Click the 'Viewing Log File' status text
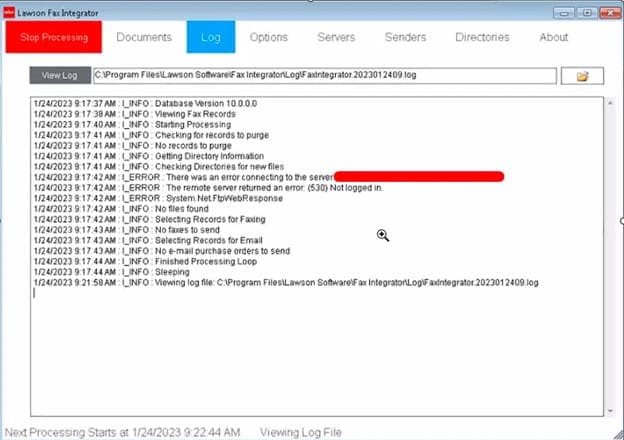This screenshot has width=624, height=440. (x=301, y=432)
